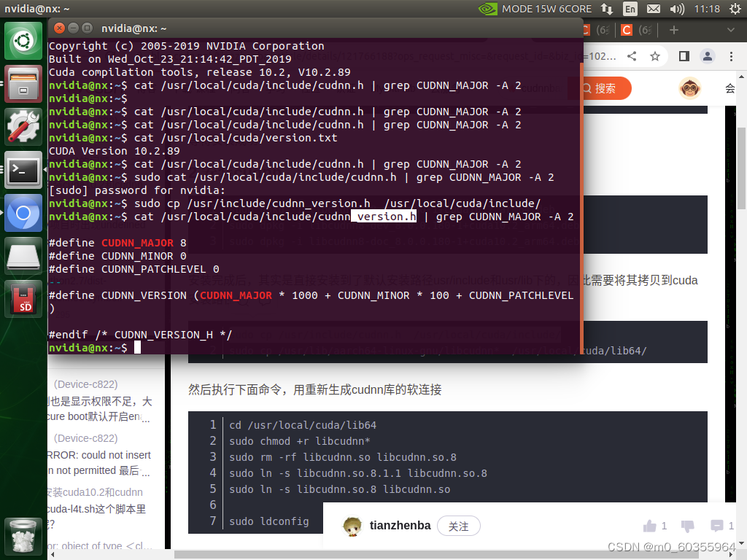Open author tianzhenba profile name
The image size is (747, 560).
[x=400, y=525]
